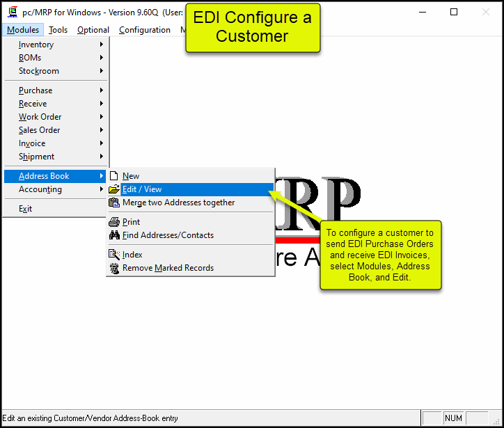Minimize the pc/MRP window

pyautogui.click(x=423, y=13)
